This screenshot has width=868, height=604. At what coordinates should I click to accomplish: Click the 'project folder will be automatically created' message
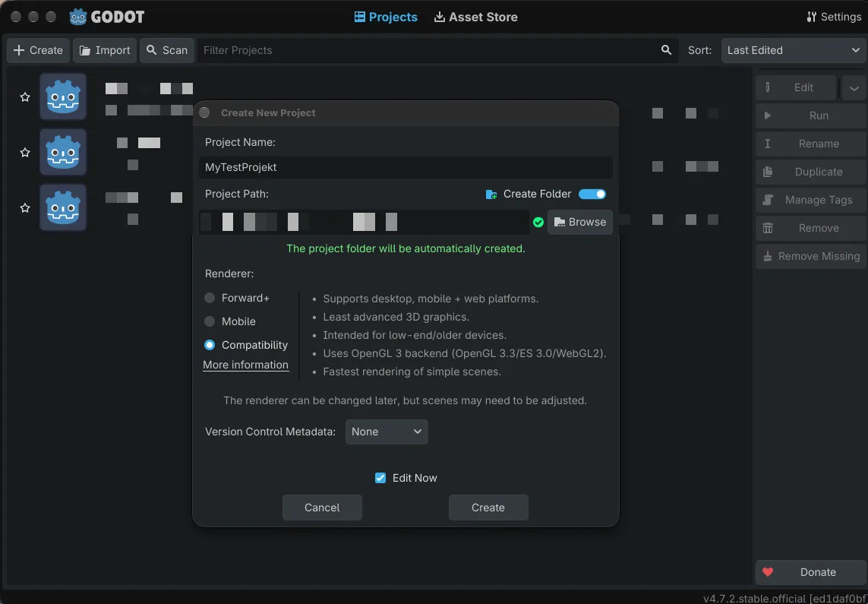pos(406,248)
